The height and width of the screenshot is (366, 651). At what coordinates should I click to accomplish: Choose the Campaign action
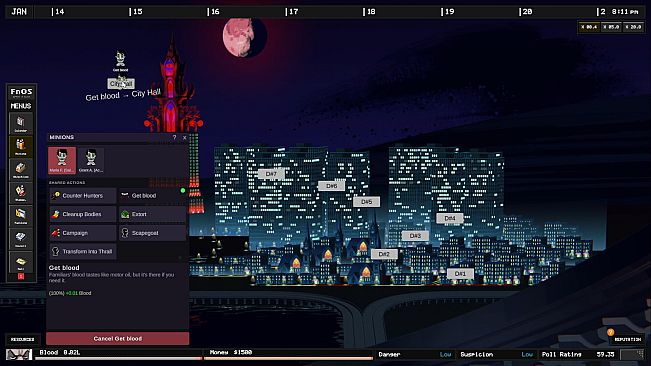83,233
